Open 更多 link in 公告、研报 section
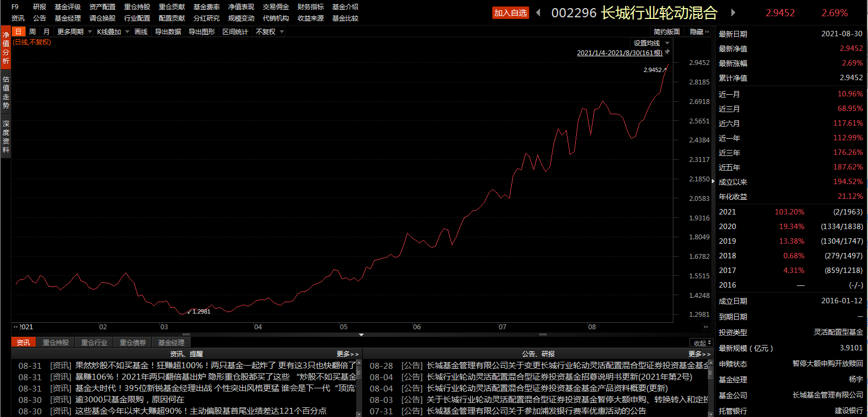Screen dimensions: 868x417 point(699,354)
